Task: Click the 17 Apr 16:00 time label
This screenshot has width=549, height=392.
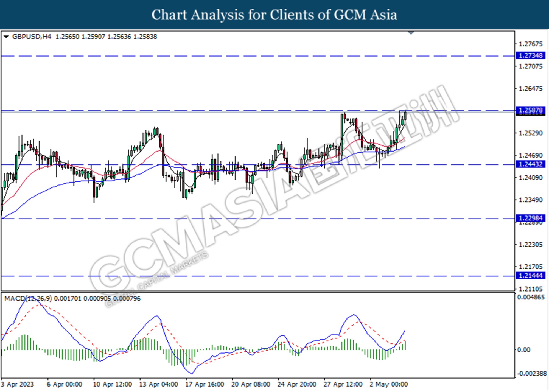Action: pos(205,384)
